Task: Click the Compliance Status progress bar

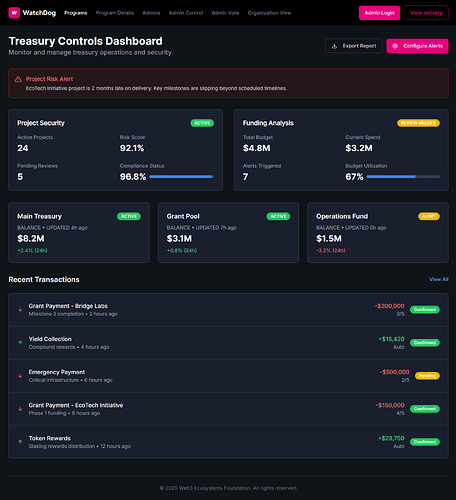Action: [x=182, y=177]
